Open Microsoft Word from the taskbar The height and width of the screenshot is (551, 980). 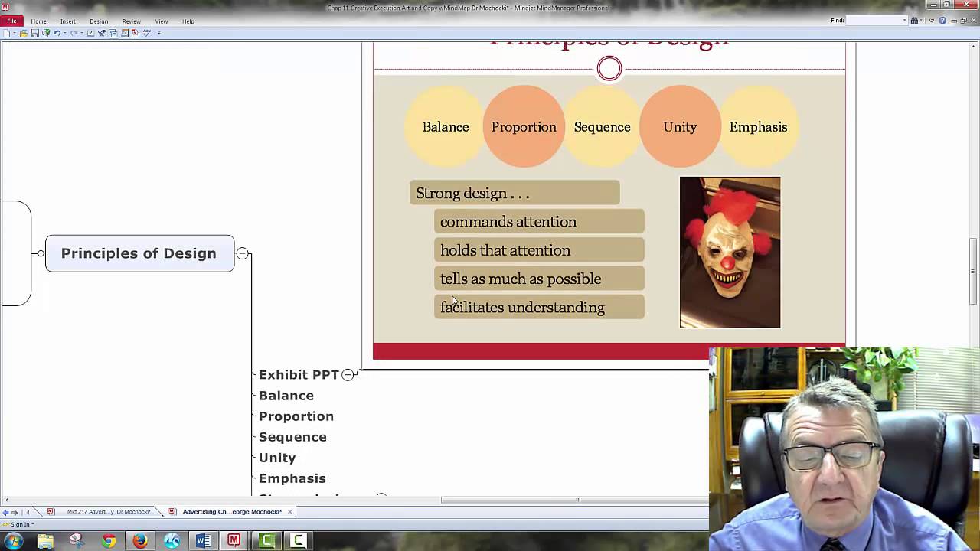203,541
